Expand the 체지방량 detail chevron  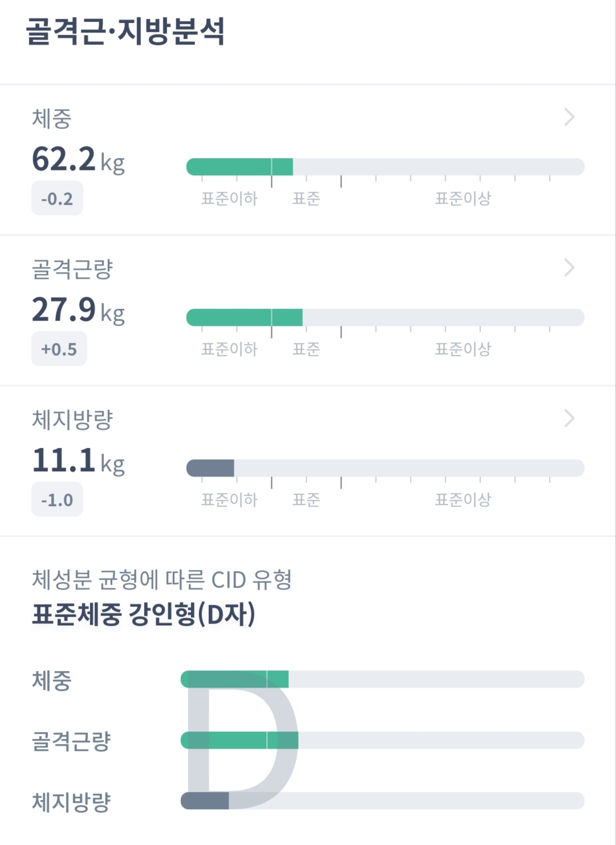click(x=569, y=418)
